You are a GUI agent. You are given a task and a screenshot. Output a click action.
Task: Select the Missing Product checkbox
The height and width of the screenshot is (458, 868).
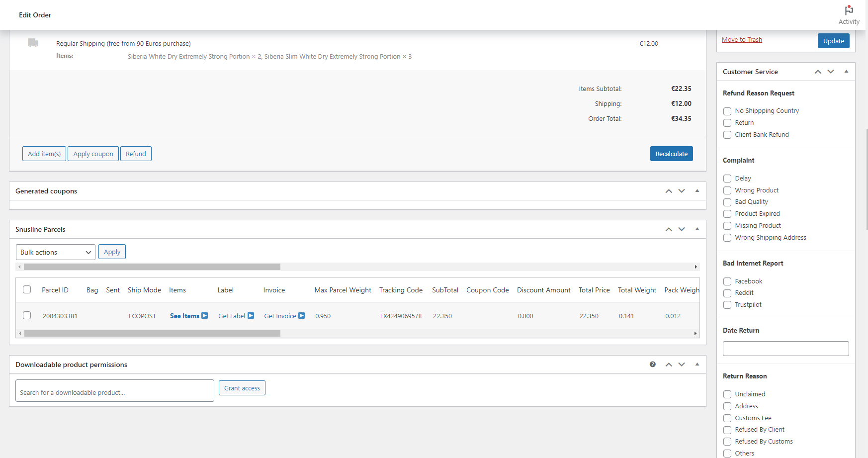pos(727,226)
